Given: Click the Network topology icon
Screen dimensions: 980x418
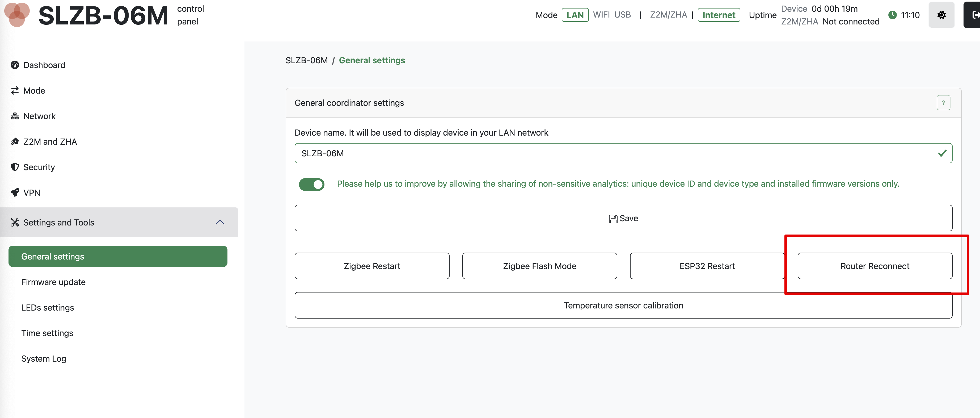Looking at the screenshot, I should pos(15,116).
